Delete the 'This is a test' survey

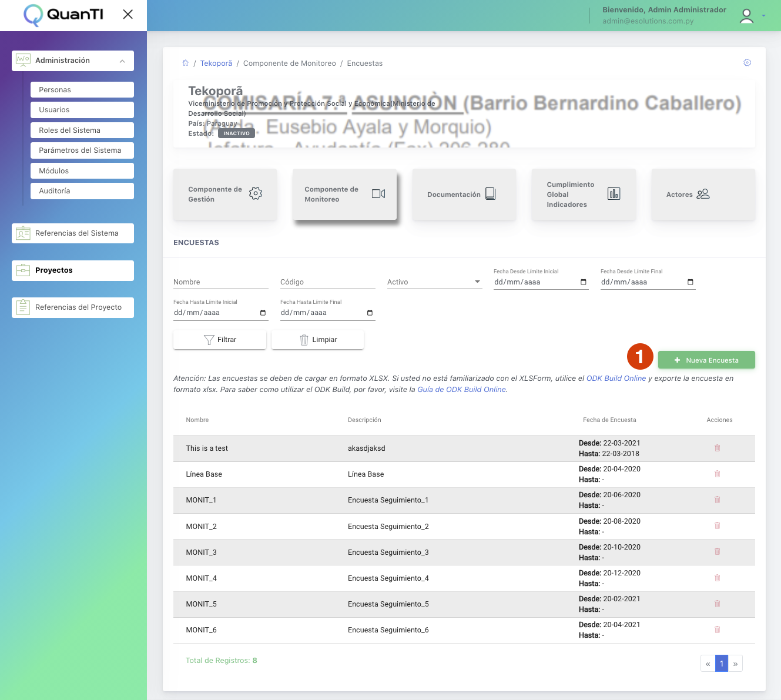click(718, 448)
